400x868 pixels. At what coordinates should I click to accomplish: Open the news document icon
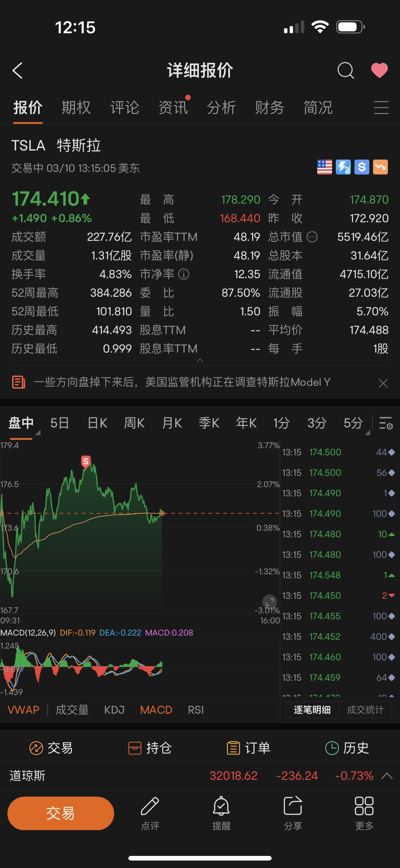coord(19,382)
